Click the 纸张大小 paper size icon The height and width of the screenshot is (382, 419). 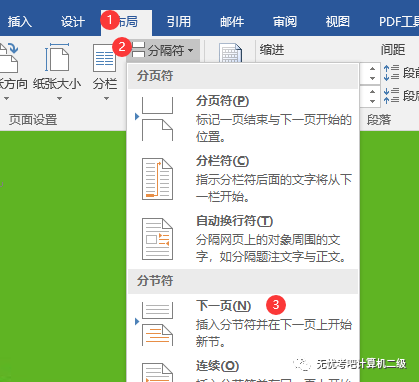[57, 57]
